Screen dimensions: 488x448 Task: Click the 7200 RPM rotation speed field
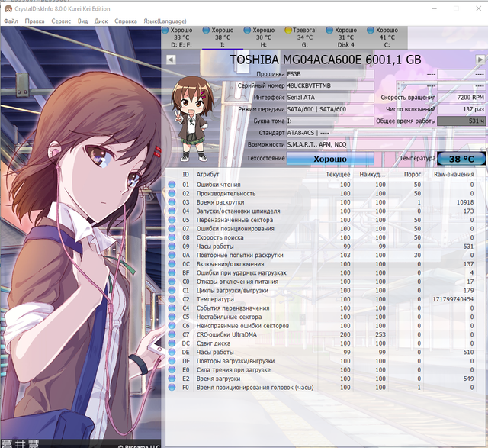461,98
